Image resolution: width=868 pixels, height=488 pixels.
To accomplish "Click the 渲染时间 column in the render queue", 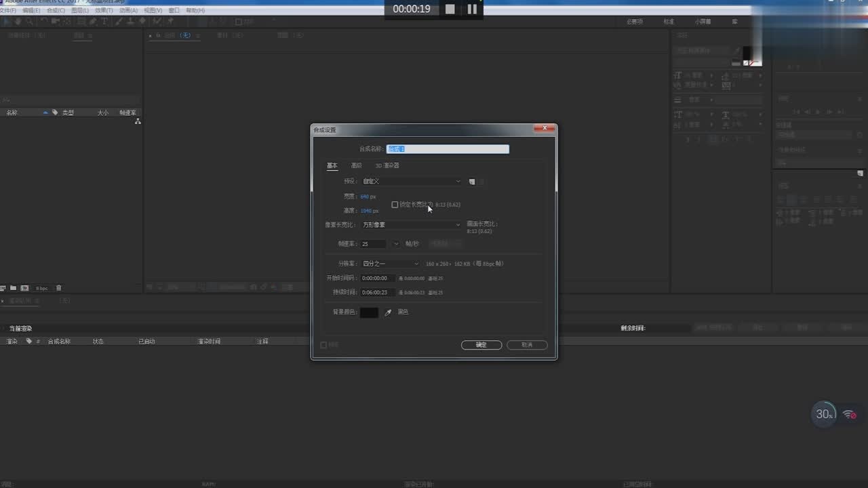I will tap(209, 341).
